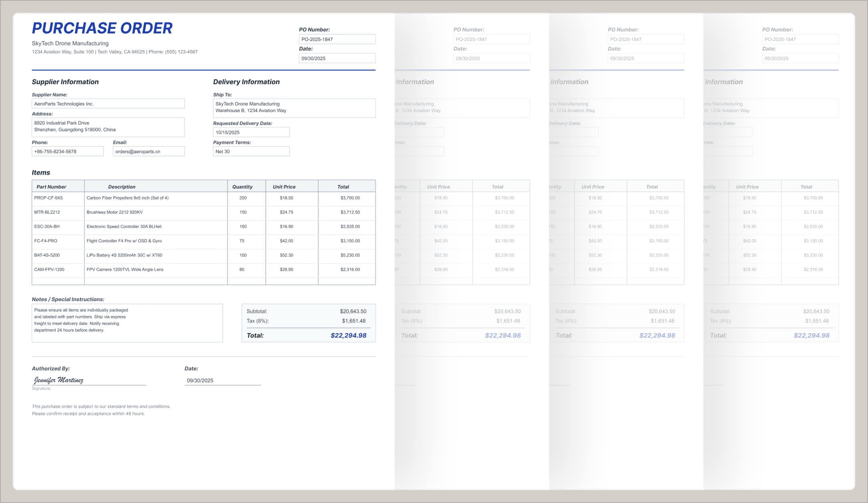Select the Email field showing orders@aeroparts.cn
This screenshot has height=503, width=868.
point(149,151)
